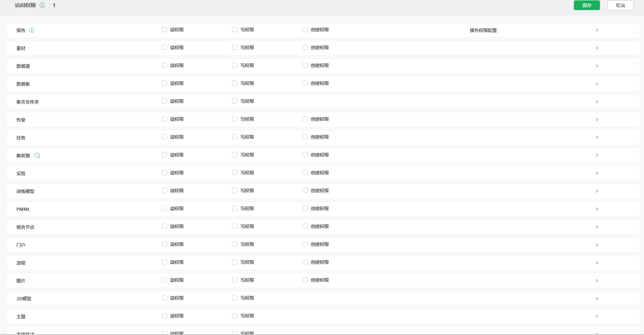Expand the 报告 row chevron
Image resolution: width=644 pixels, height=335 pixels.
click(x=597, y=30)
